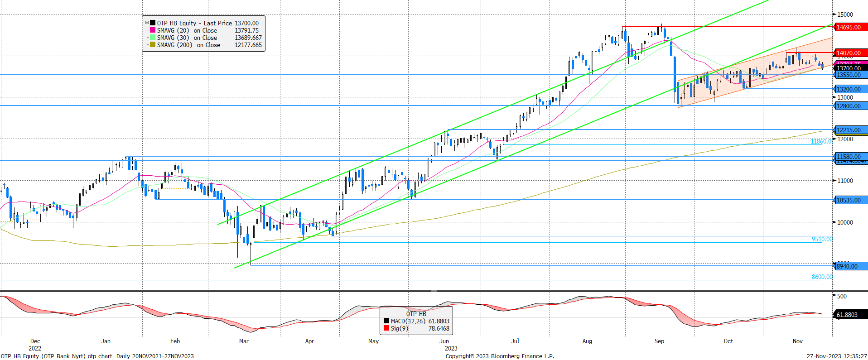
Task: Click the May date axis label
Action: click(373, 341)
